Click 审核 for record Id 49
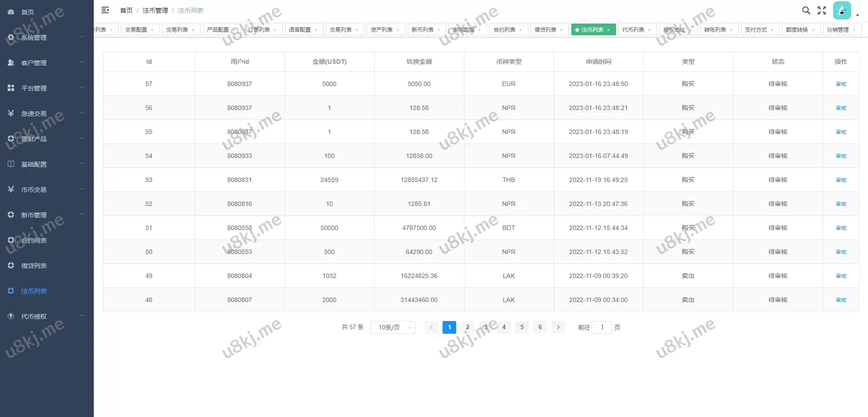This screenshot has height=417, width=868. [841, 276]
